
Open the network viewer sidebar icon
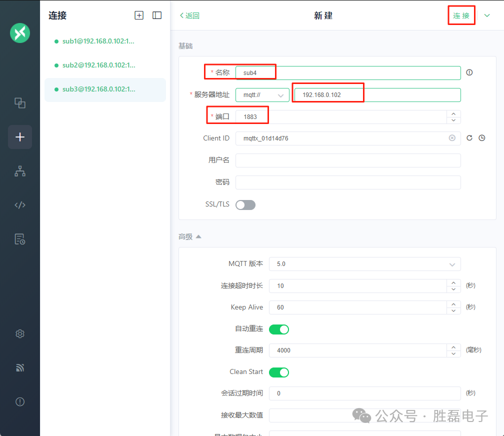pos(20,171)
